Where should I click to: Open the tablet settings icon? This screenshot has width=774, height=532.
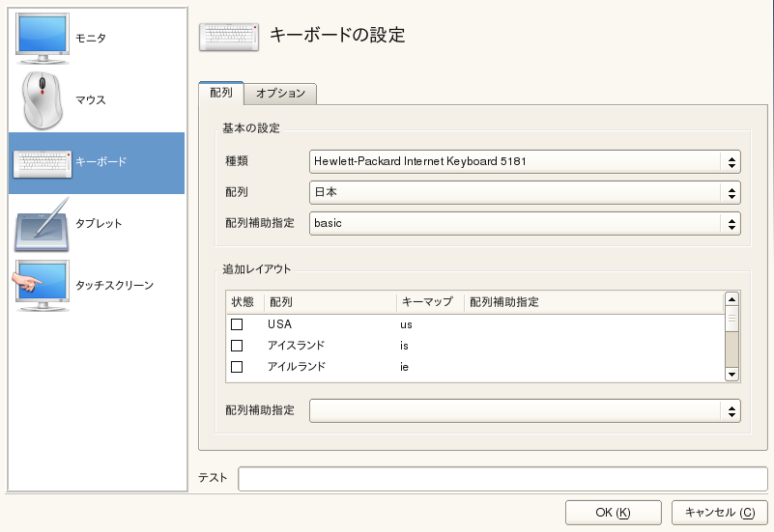click(x=42, y=224)
